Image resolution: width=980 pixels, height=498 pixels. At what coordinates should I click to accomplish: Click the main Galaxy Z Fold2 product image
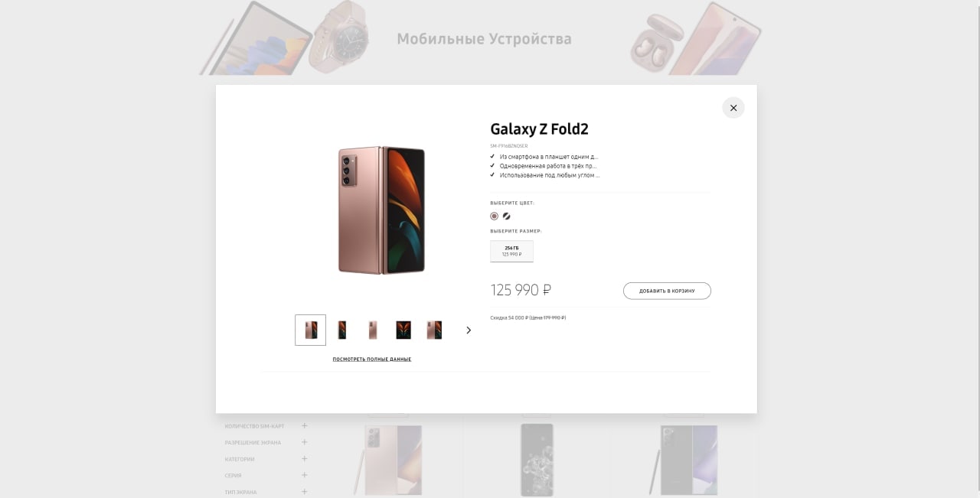(381, 210)
